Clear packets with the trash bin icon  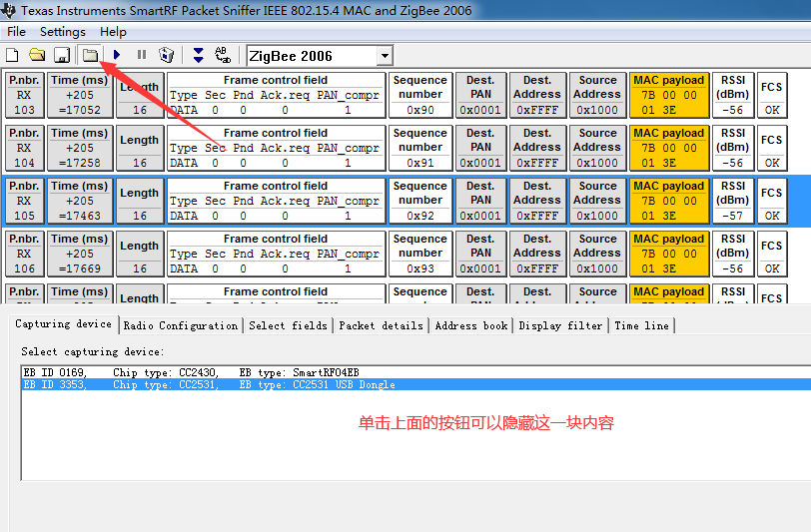[167, 55]
